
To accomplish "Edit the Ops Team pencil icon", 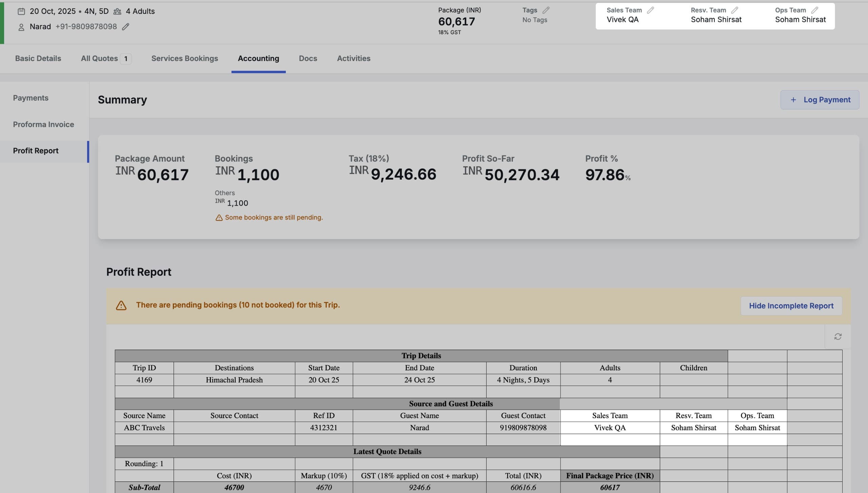I will click(815, 10).
